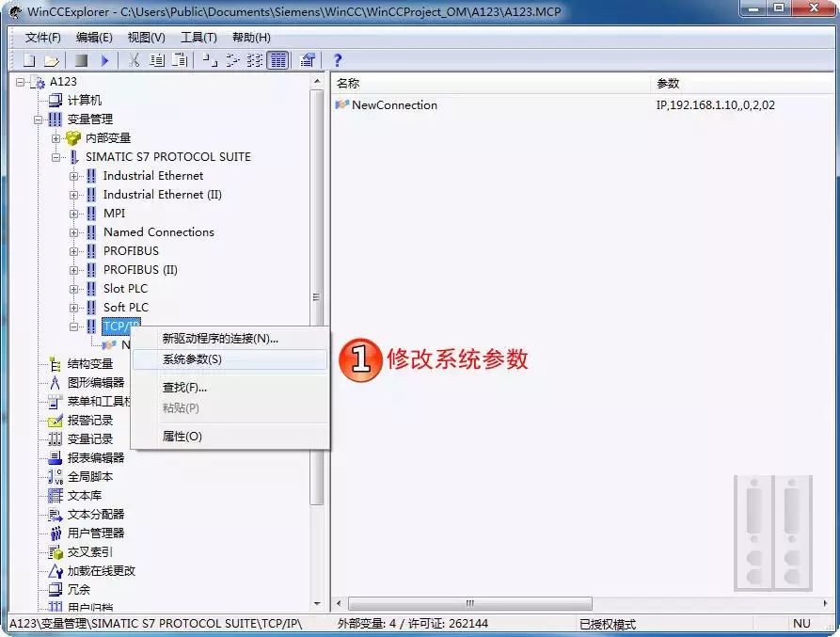Click the Deactivate runtime stop icon
The height and width of the screenshot is (637, 840).
click(x=82, y=60)
